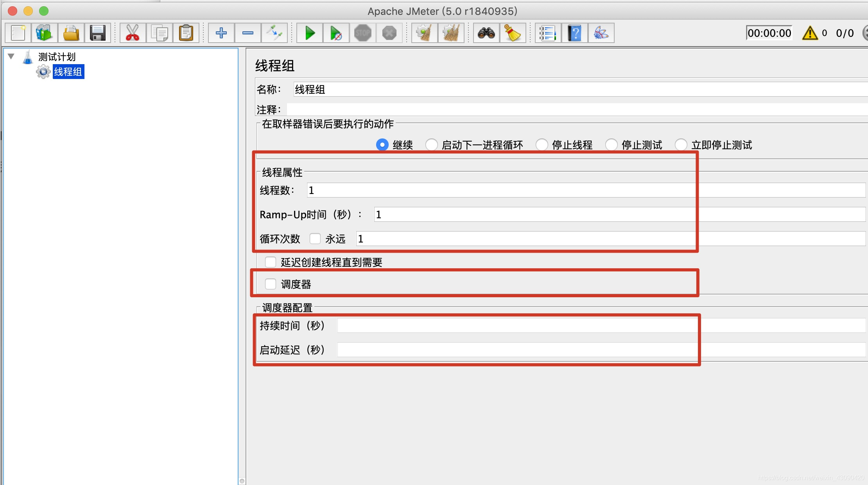This screenshot has width=868, height=485.
Task: Click the New test plan icon
Action: point(18,33)
